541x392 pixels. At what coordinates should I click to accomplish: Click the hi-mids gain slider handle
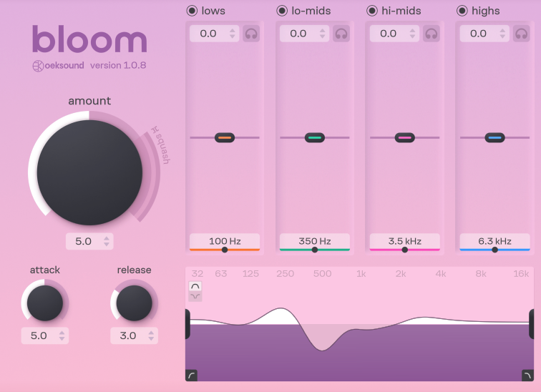coord(404,137)
